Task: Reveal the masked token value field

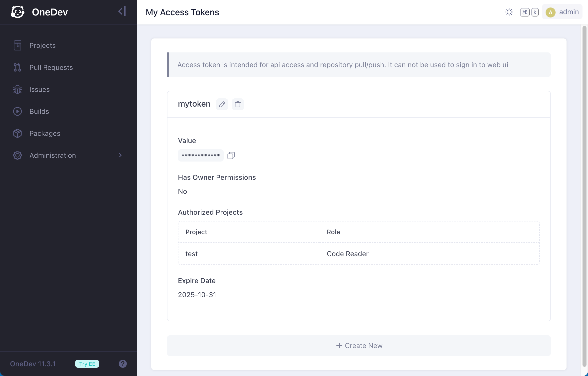Action: click(200, 155)
